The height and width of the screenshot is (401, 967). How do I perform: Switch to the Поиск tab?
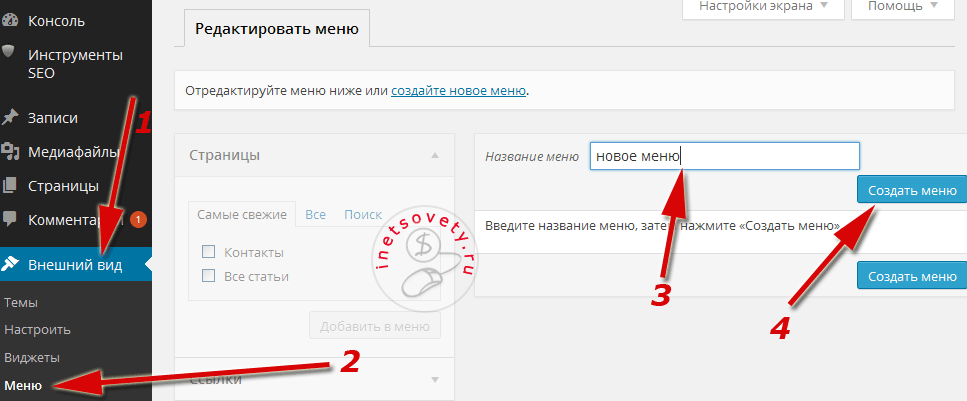[363, 215]
